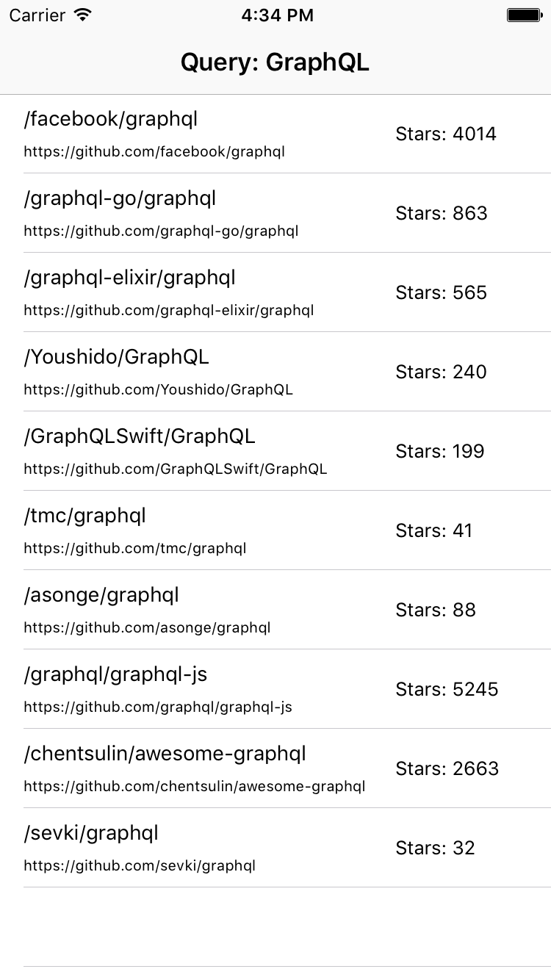Open the /Youshido/GraphQL repository
The height and width of the screenshot is (980, 551).
(117, 357)
